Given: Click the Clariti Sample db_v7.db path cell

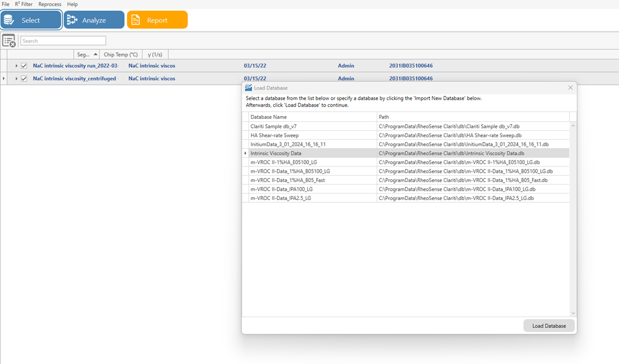Looking at the screenshot, I should [473, 126].
